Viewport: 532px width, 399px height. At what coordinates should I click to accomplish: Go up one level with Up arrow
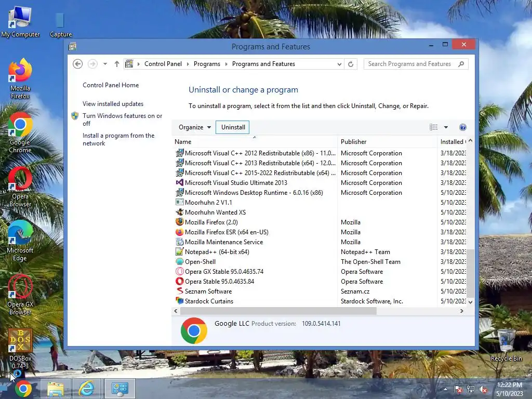(x=117, y=64)
